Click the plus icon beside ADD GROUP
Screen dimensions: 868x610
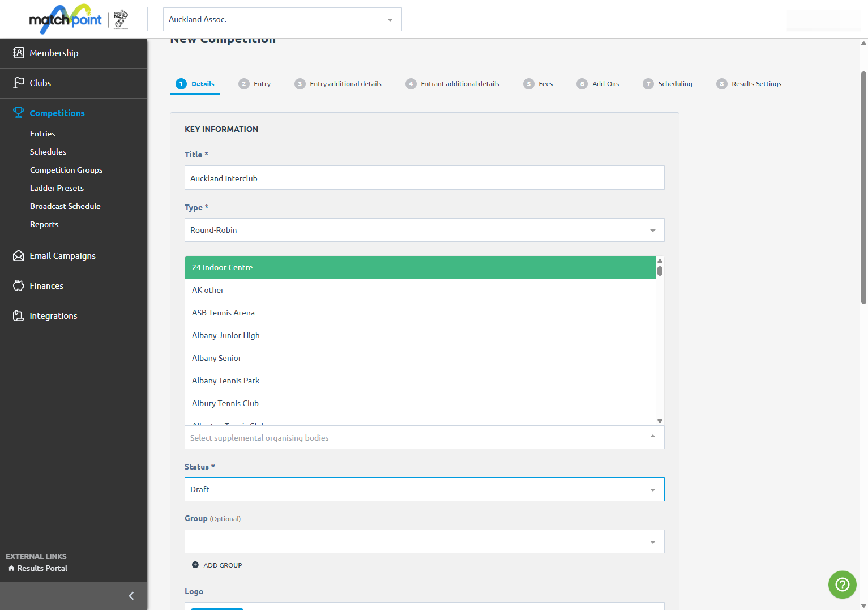(x=195, y=565)
